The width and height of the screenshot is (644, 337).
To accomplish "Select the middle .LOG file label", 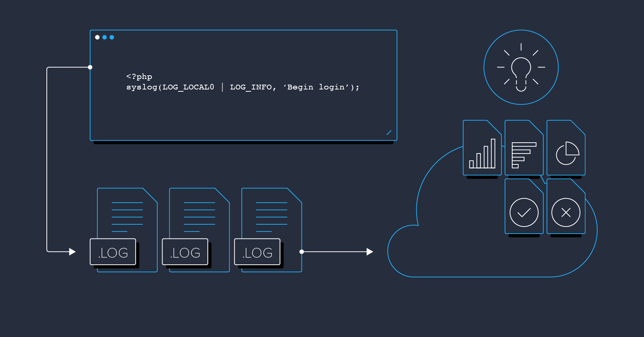I will click(x=185, y=252).
